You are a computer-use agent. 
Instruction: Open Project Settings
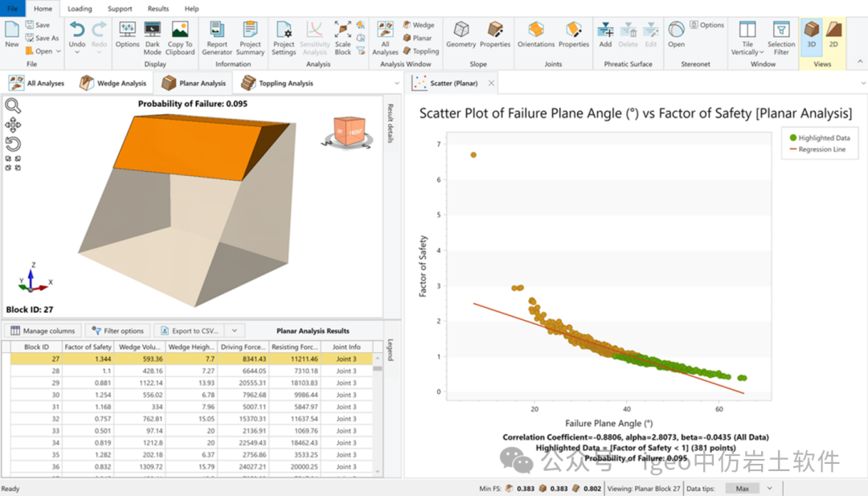pyautogui.click(x=284, y=38)
